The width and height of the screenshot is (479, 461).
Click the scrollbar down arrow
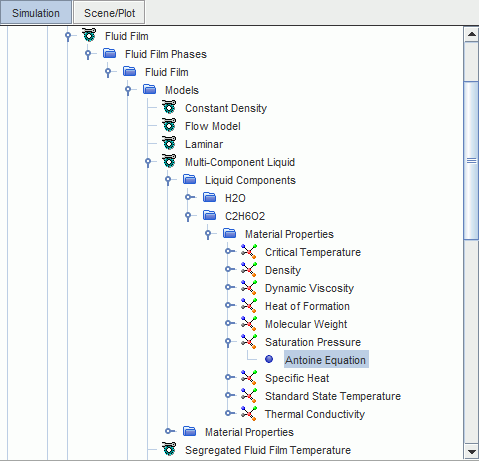coord(471,452)
